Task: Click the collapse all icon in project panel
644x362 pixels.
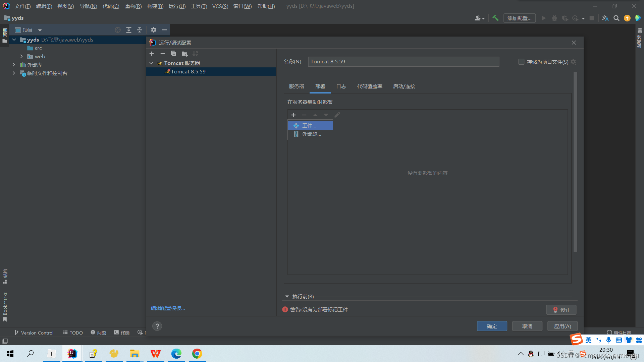Action: point(140,30)
